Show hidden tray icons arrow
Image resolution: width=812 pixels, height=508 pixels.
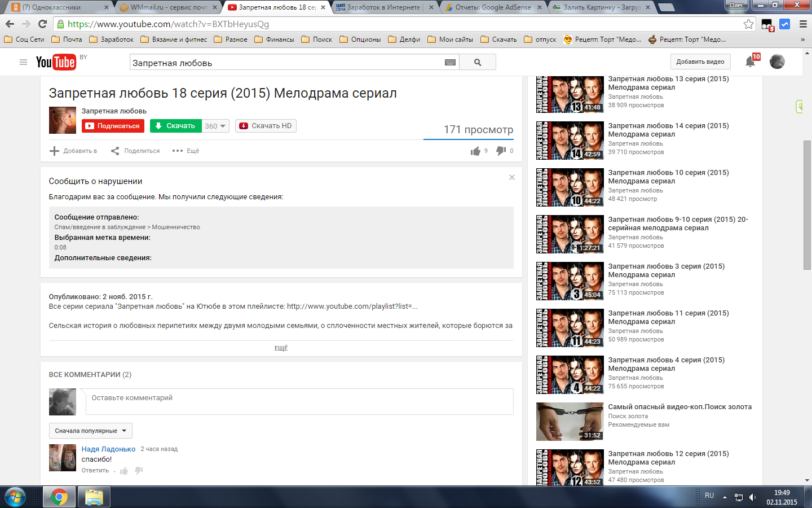(x=725, y=497)
